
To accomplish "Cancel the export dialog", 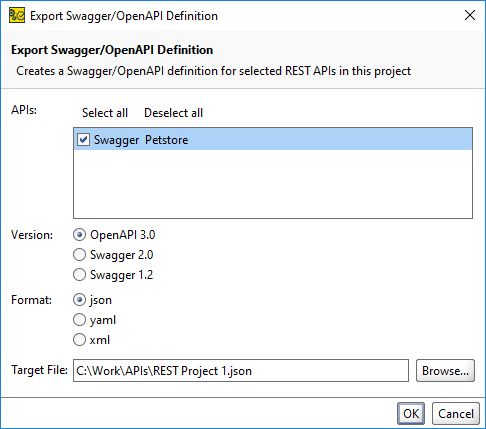I will pyautogui.click(x=456, y=413).
